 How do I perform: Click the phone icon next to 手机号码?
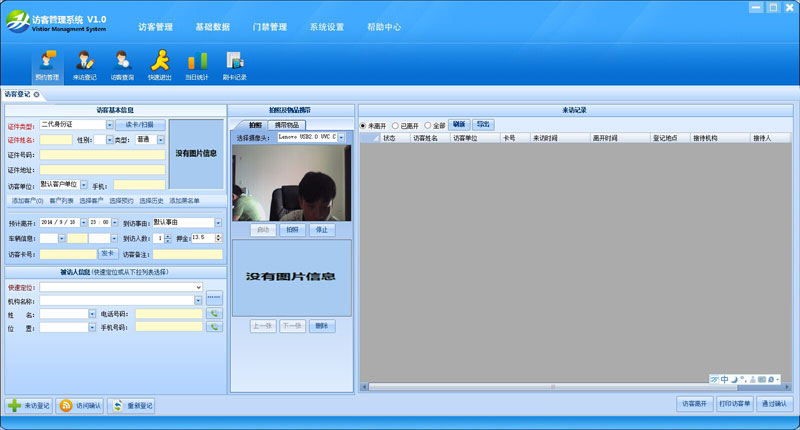[x=214, y=327]
